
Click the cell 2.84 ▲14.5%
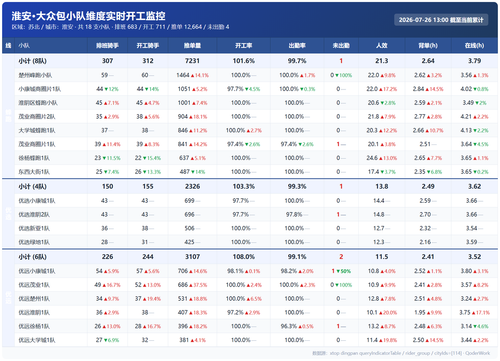point(428,89)
